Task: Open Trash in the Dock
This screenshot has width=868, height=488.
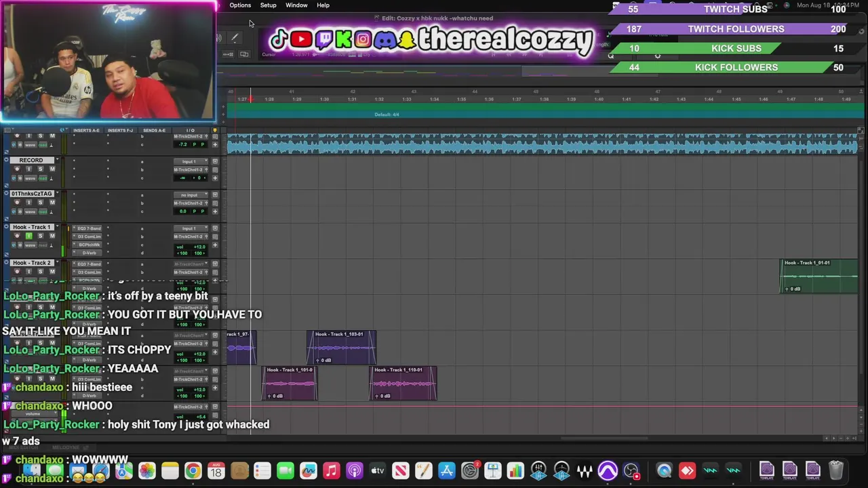Action: pyautogui.click(x=835, y=470)
